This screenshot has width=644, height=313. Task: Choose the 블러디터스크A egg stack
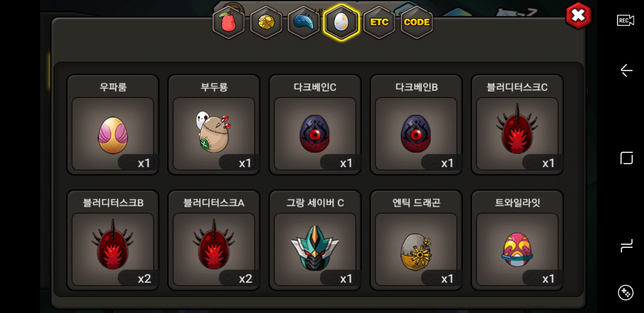214,240
